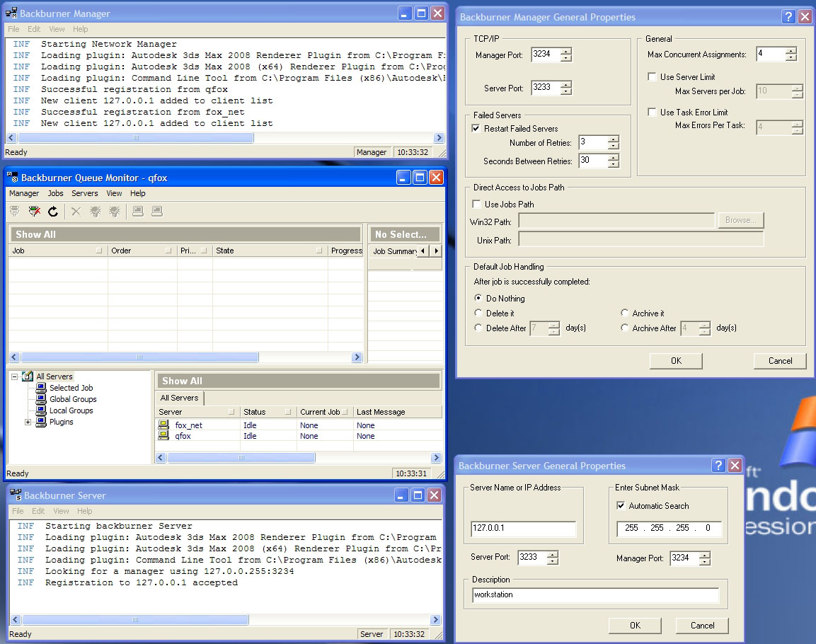The image size is (816, 644).
Task: Click the fox_net server row icon
Action: 163,425
